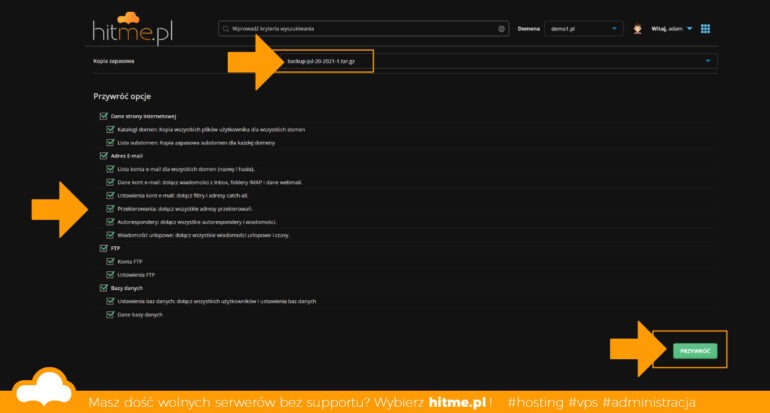Click the PRZYWRÓĆ restore button
The width and height of the screenshot is (770, 413).
click(x=695, y=351)
